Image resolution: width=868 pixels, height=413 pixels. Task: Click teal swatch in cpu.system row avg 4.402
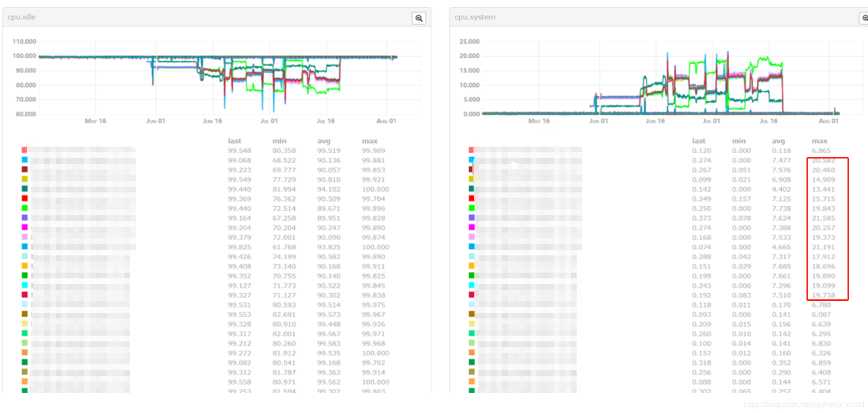[471, 189]
